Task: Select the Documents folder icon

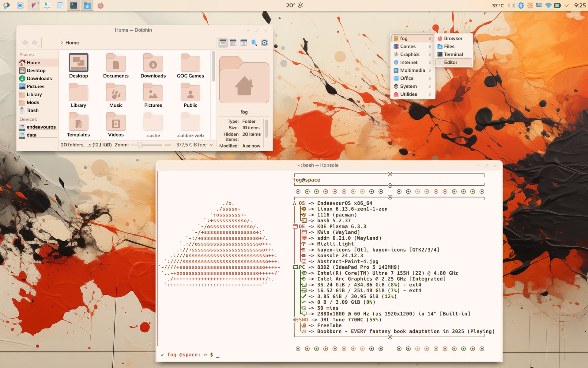Action: [x=116, y=63]
